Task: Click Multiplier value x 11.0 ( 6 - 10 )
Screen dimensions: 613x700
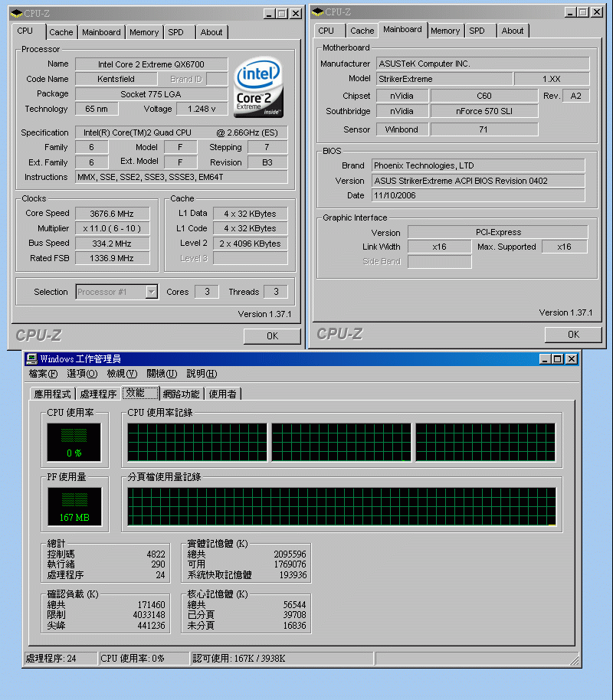Action: [x=112, y=228]
